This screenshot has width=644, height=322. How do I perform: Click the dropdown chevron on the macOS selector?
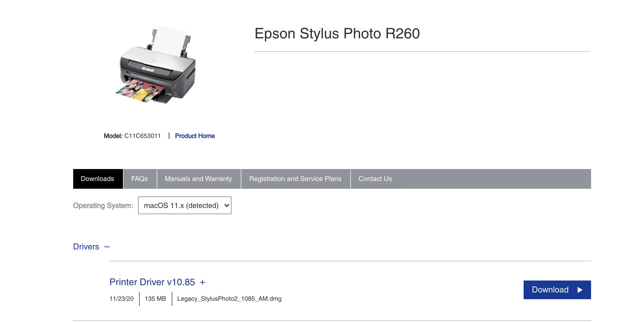(226, 205)
